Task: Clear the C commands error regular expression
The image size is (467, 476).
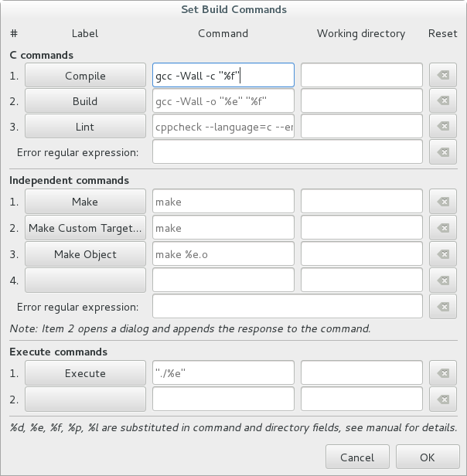Action: (x=443, y=152)
